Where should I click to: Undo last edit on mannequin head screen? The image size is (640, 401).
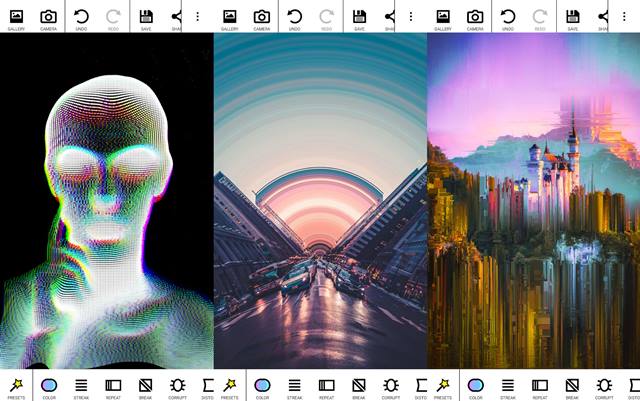click(81, 20)
